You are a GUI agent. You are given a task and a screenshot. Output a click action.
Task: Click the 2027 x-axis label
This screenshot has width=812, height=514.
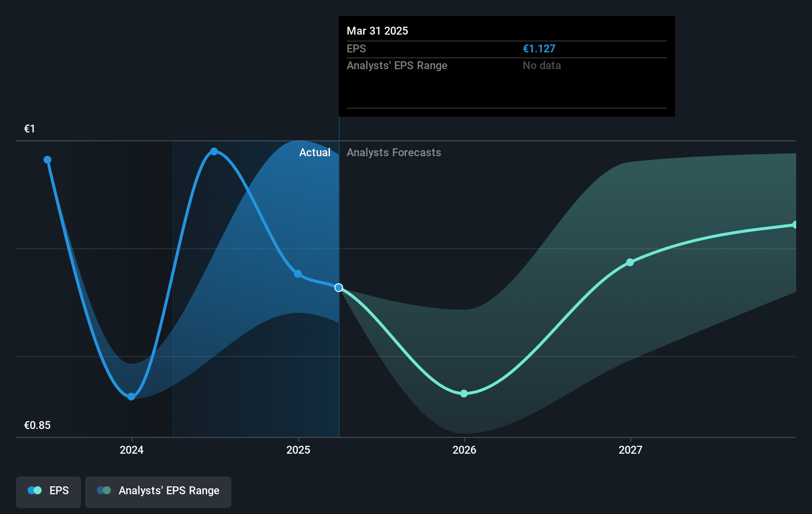[x=631, y=450]
